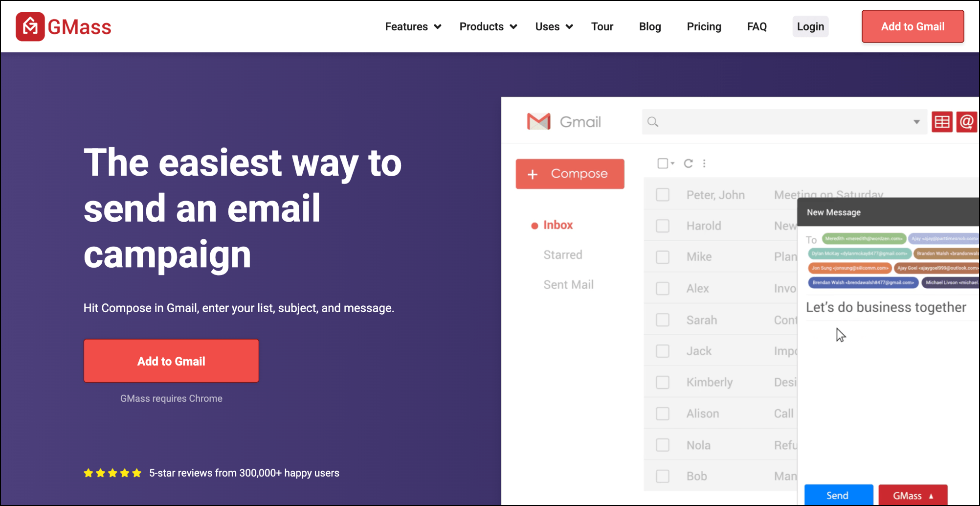980x506 pixels.
Task: Open the Blog page
Action: pyautogui.click(x=650, y=26)
